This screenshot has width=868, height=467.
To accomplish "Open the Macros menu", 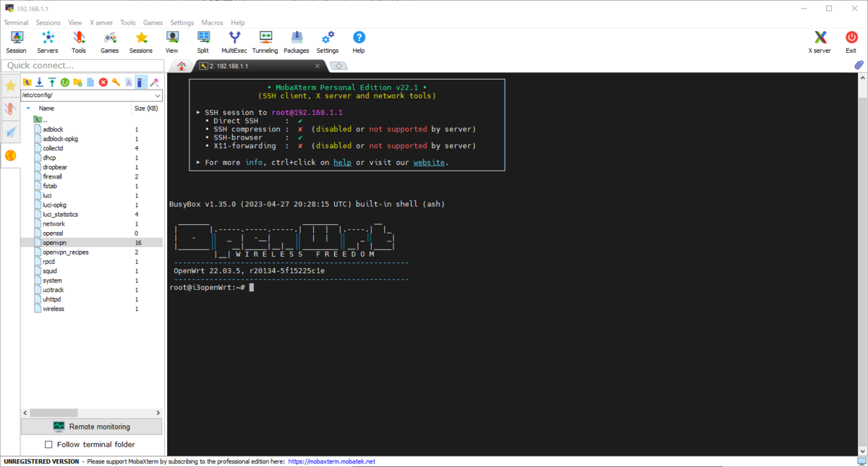I will tap(213, 22).
